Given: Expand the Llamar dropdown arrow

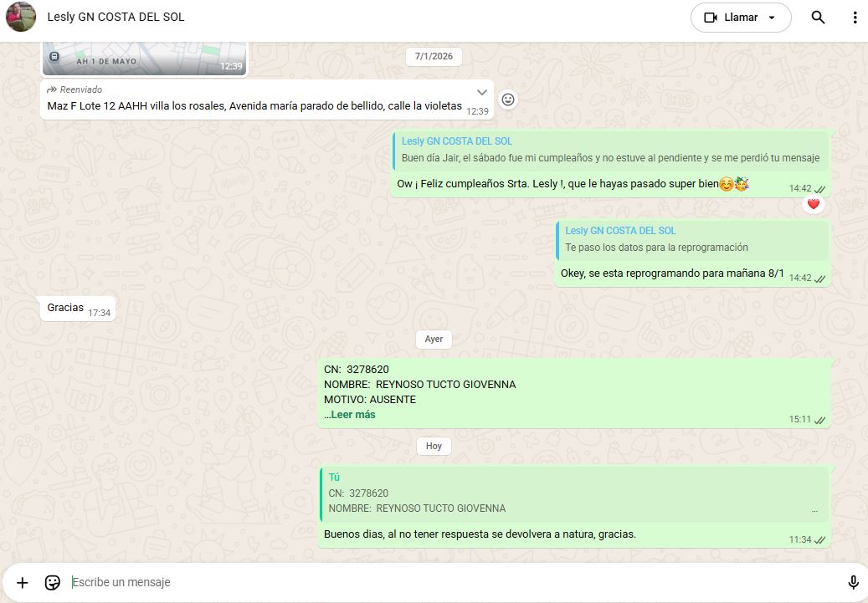Looking at the screenshot, I should (772, 18).
